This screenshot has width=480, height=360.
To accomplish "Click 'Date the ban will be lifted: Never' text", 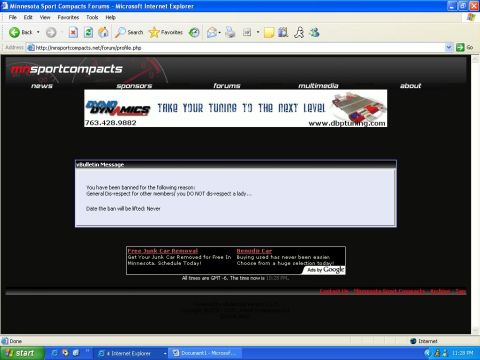I will tap(123, 209).
